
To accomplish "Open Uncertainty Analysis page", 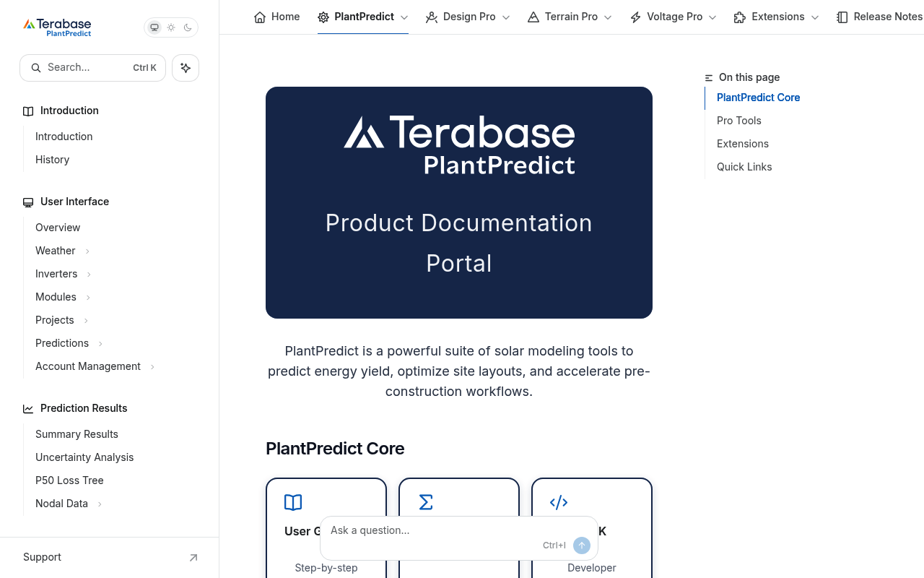I will 84,457.
